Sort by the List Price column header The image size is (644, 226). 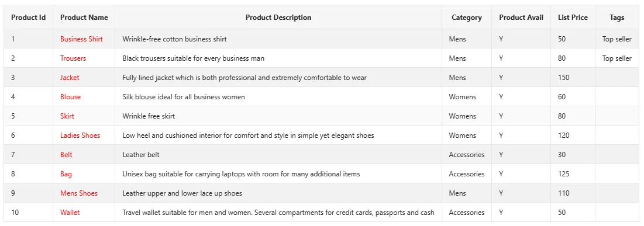(573, 17)
